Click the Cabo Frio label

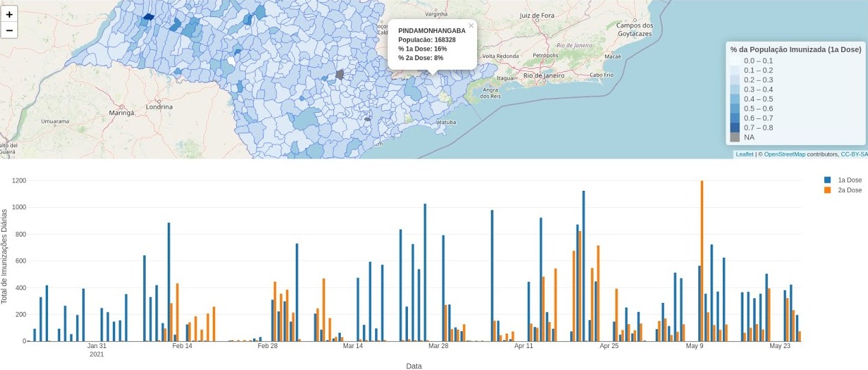(602, 75)
